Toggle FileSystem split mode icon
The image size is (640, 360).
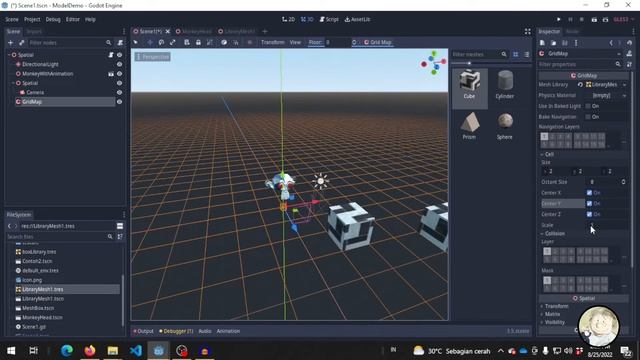(x=120, y=226)
